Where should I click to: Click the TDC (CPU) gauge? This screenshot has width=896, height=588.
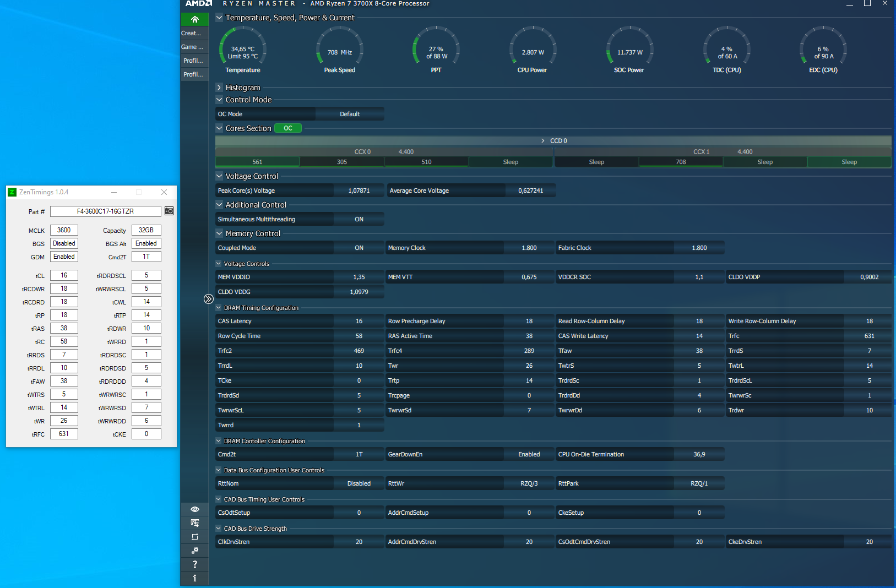[727, 50]
